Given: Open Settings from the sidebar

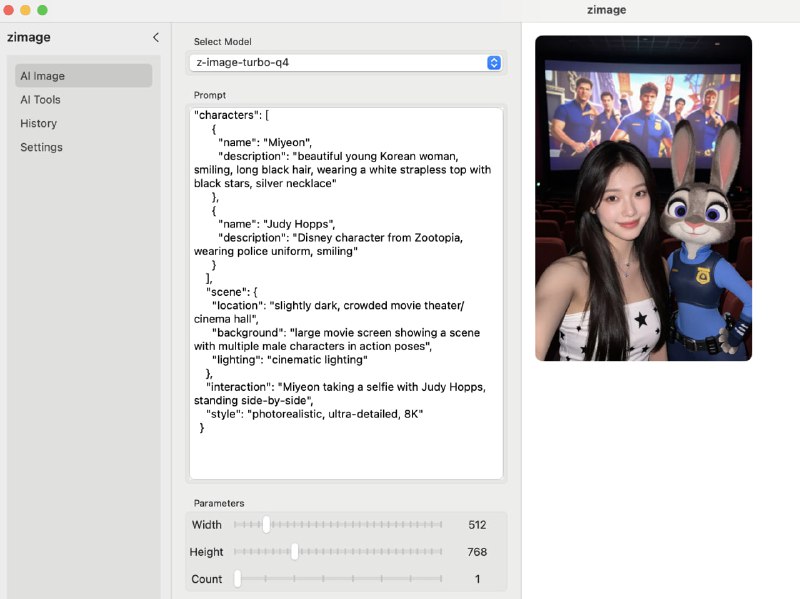Looking at the screenshot, I should 41,147.
